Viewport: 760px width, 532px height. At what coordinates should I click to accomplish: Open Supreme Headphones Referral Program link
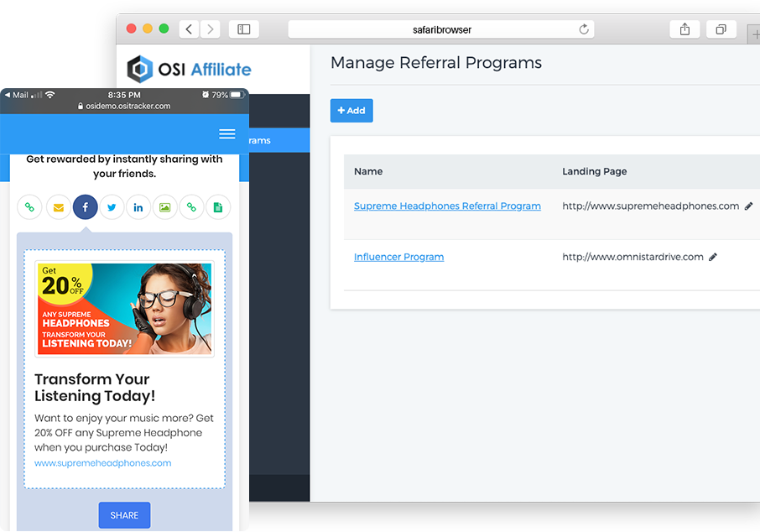point(447,206)
